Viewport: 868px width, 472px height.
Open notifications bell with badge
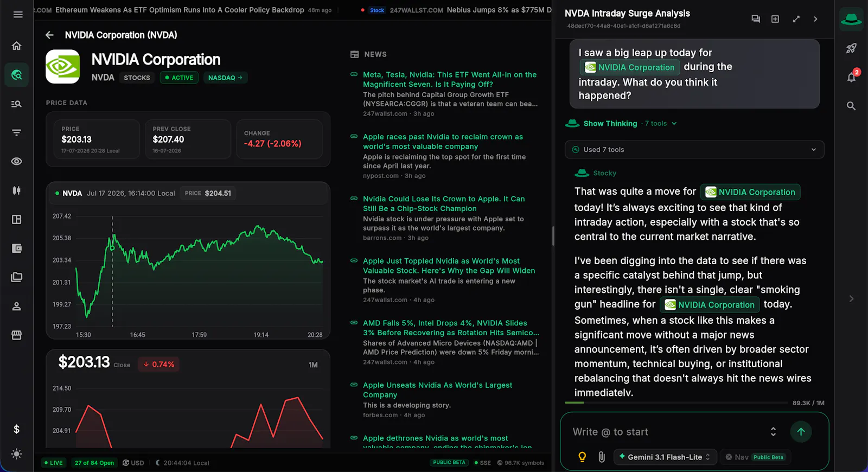(851, 76)
